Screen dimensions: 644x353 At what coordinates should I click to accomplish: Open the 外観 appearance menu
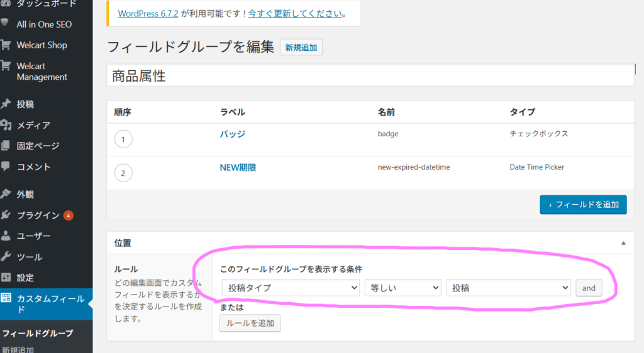(25, 194)
